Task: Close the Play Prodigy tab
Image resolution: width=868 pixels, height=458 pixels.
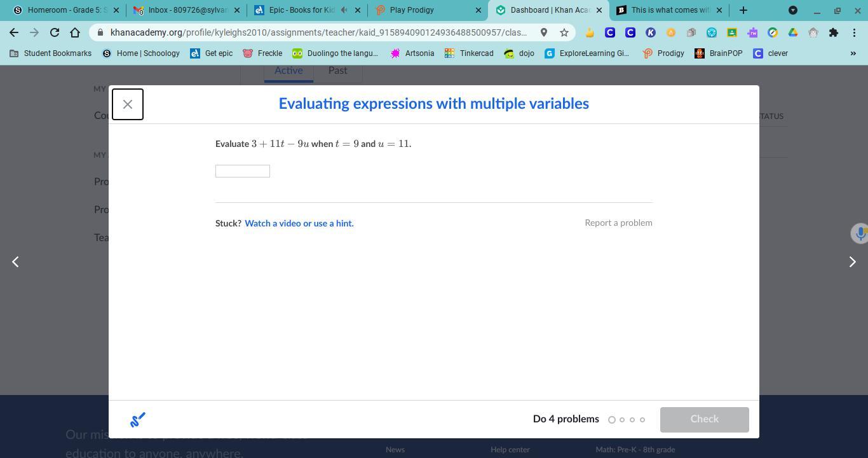Action: 478,10
